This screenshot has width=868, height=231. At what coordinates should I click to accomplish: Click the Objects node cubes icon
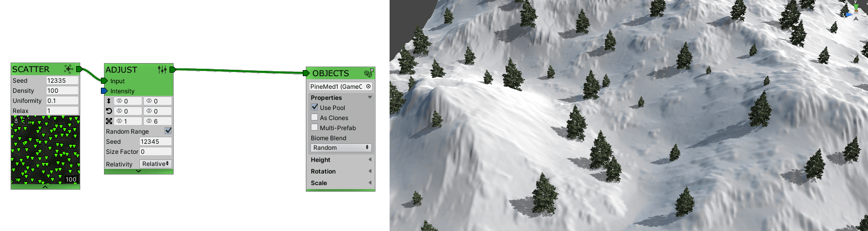pyautogui.click(x=368, y=73)
